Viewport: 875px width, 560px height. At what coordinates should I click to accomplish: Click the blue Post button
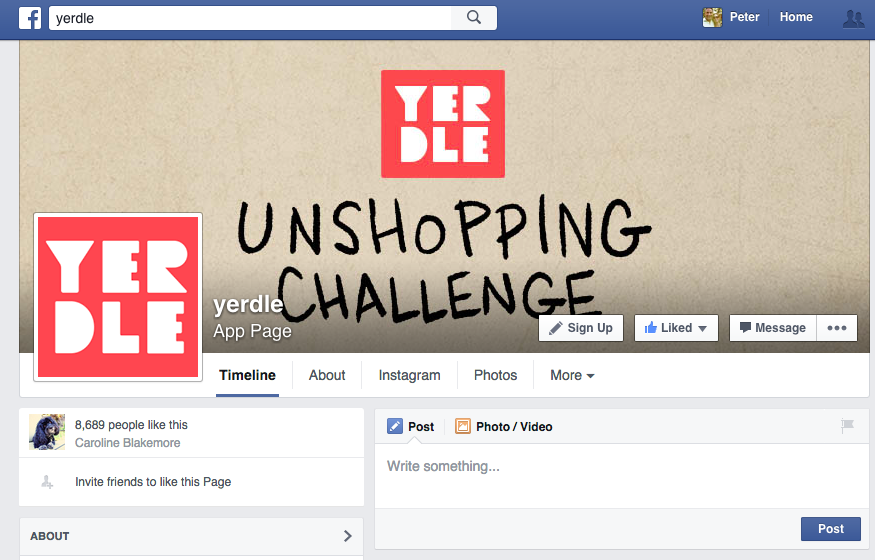click(831, 529)
